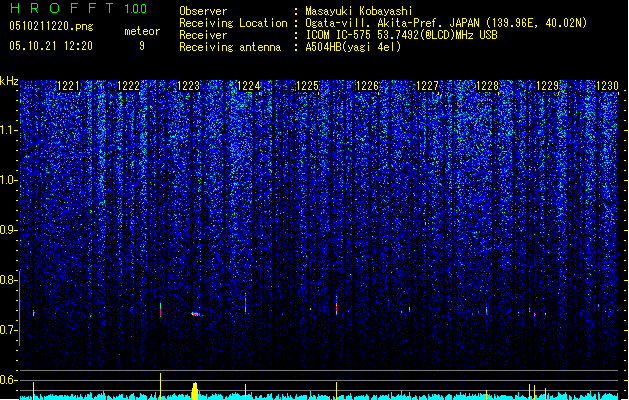Click the meteor count label

pos(142,31)
